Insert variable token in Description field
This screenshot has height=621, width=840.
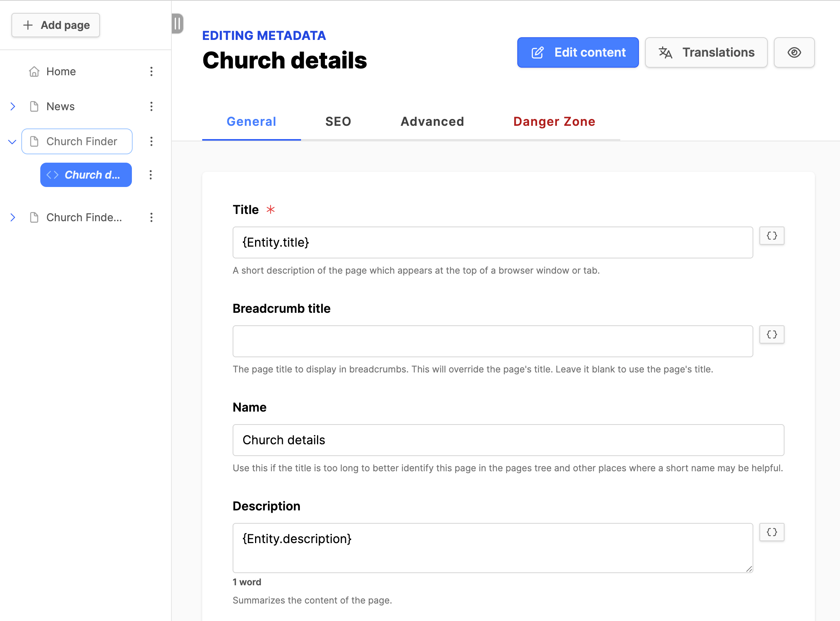click(772, 532)
